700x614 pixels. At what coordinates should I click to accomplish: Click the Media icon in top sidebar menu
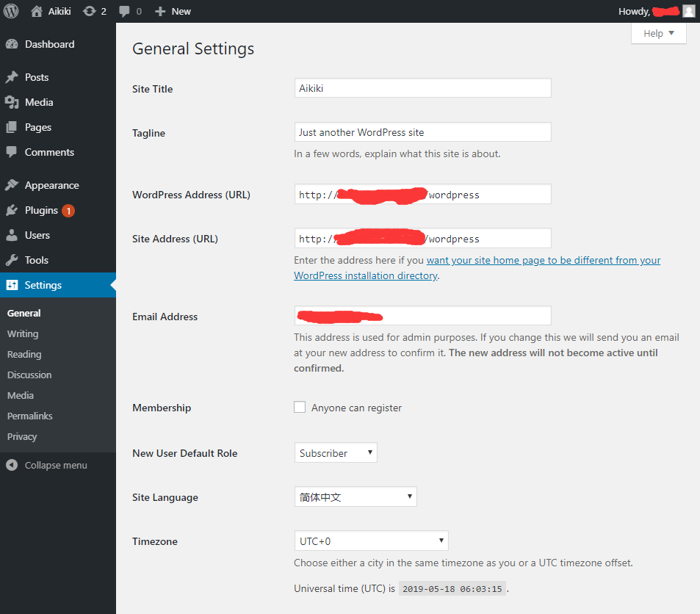tap(12, 102)
